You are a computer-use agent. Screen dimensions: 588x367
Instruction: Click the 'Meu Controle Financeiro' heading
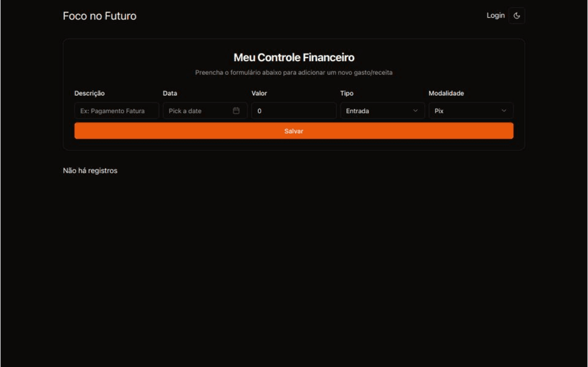293,58
